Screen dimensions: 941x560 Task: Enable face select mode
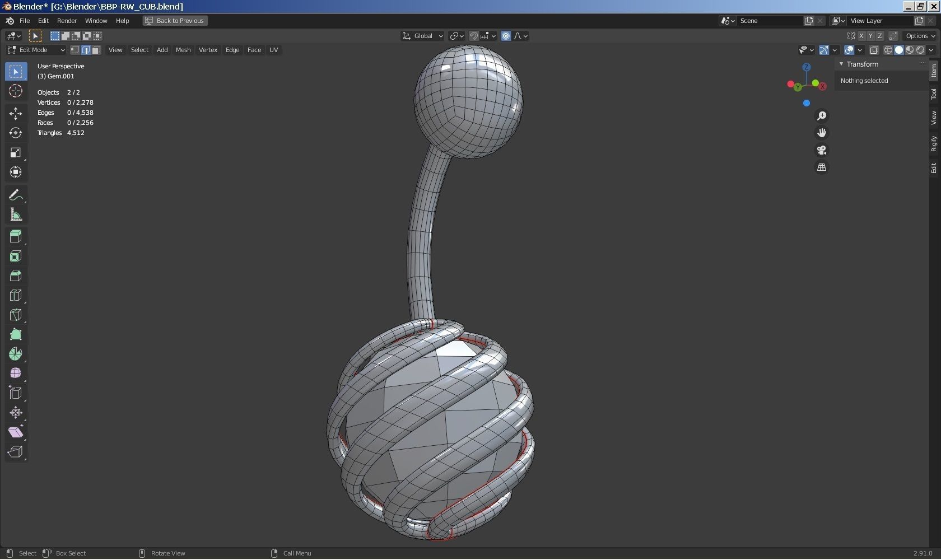pos(96,50)
